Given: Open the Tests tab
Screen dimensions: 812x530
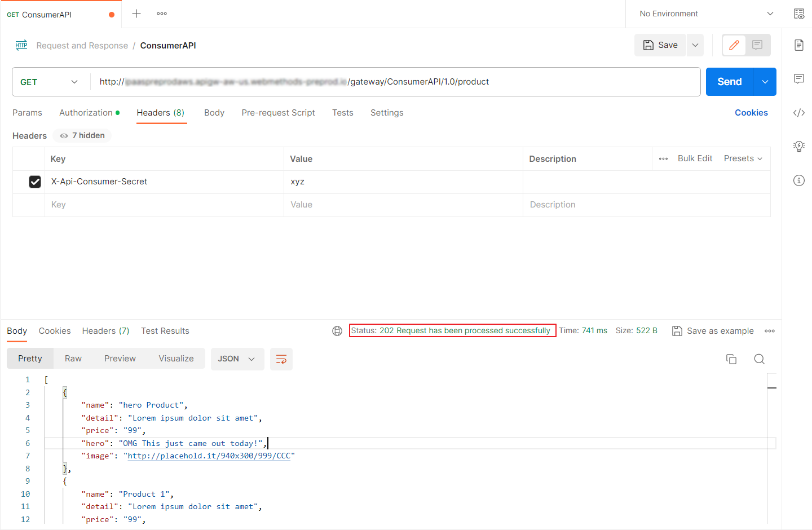Looking at the screenshot, I should tap(343, 113).
